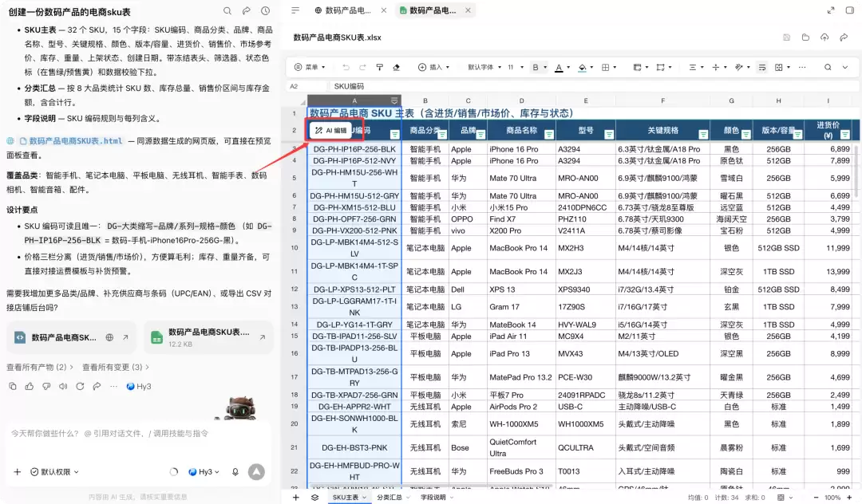Open the 默认字体 font dropdown
Viewport: 862px width, 504px height.
[484, 67]
